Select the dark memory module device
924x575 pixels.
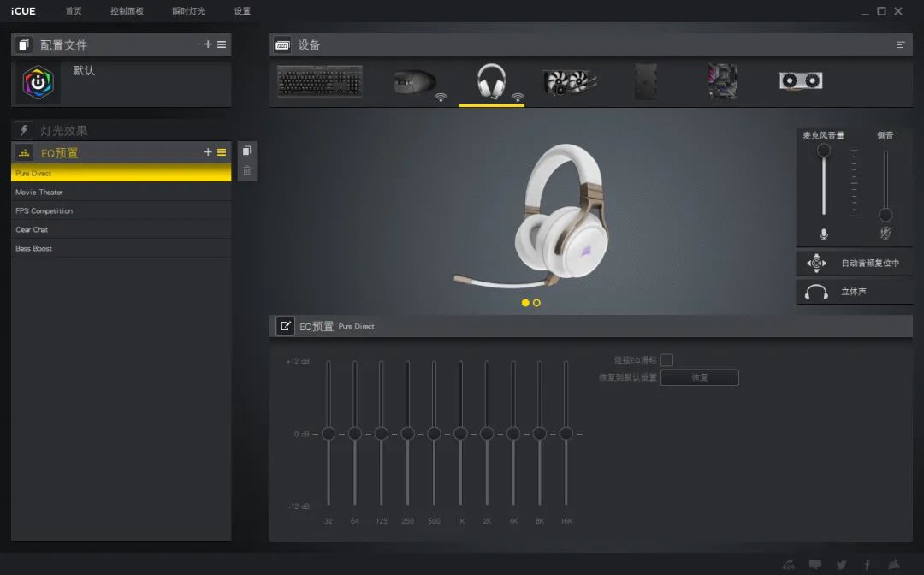tap(646, 81)
